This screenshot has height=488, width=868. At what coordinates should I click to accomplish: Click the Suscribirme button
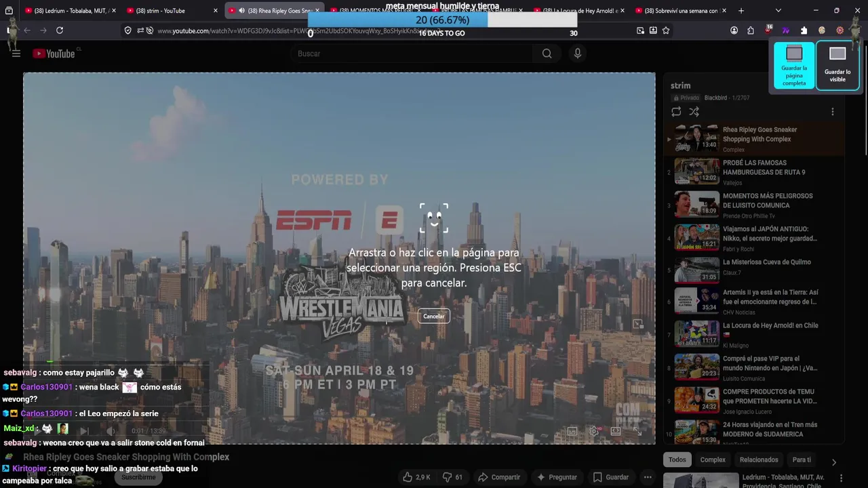click(x=138, y=477)
